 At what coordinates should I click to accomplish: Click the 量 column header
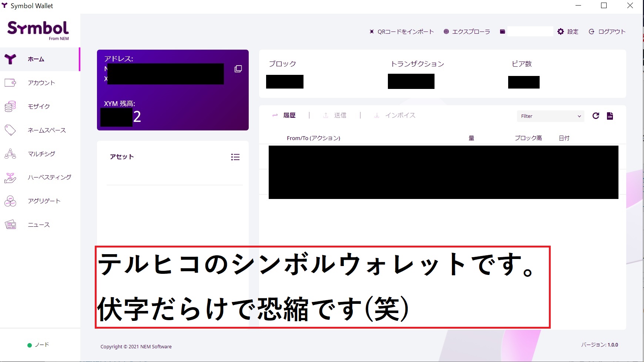point(472,138)
